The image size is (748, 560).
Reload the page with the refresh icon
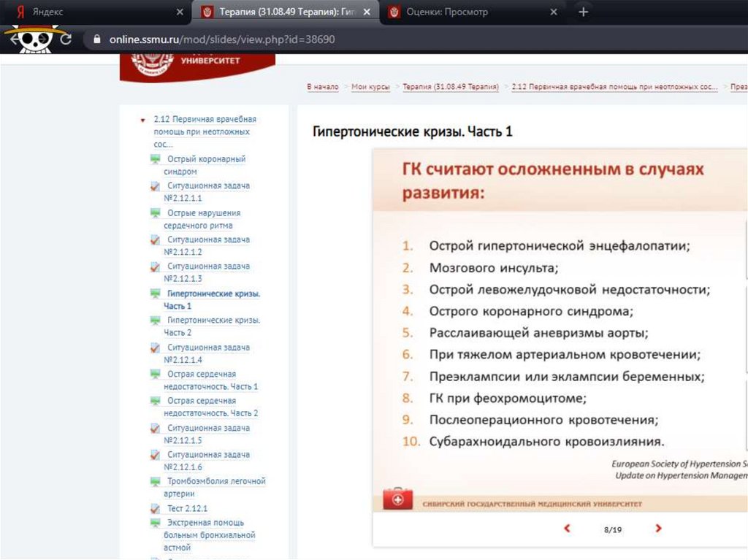point(66,39)
